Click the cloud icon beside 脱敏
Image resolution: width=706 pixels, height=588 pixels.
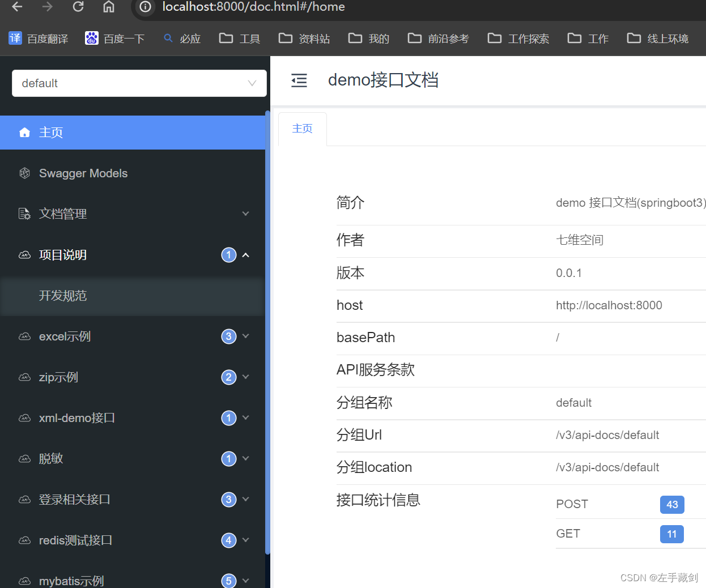(24, 458)
